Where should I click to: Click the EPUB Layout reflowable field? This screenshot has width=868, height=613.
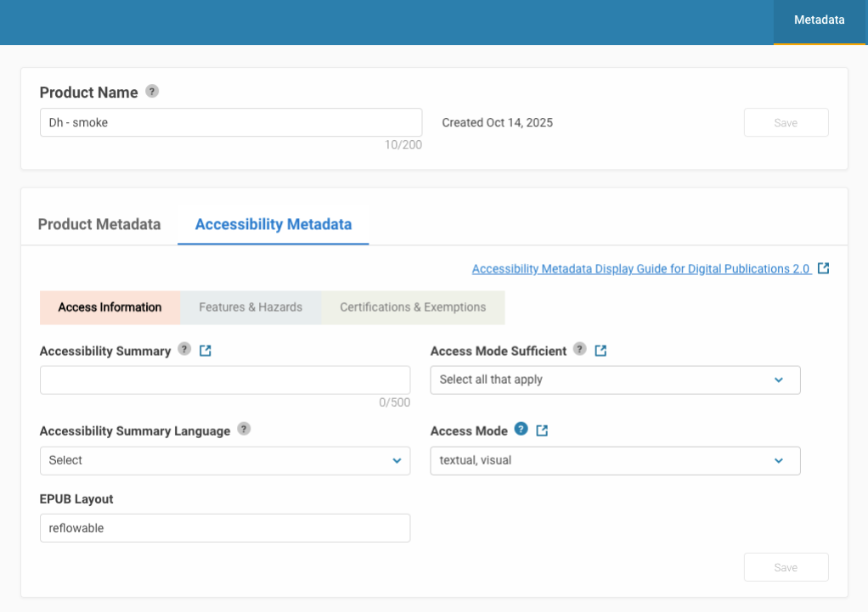(x=224, y=527)
